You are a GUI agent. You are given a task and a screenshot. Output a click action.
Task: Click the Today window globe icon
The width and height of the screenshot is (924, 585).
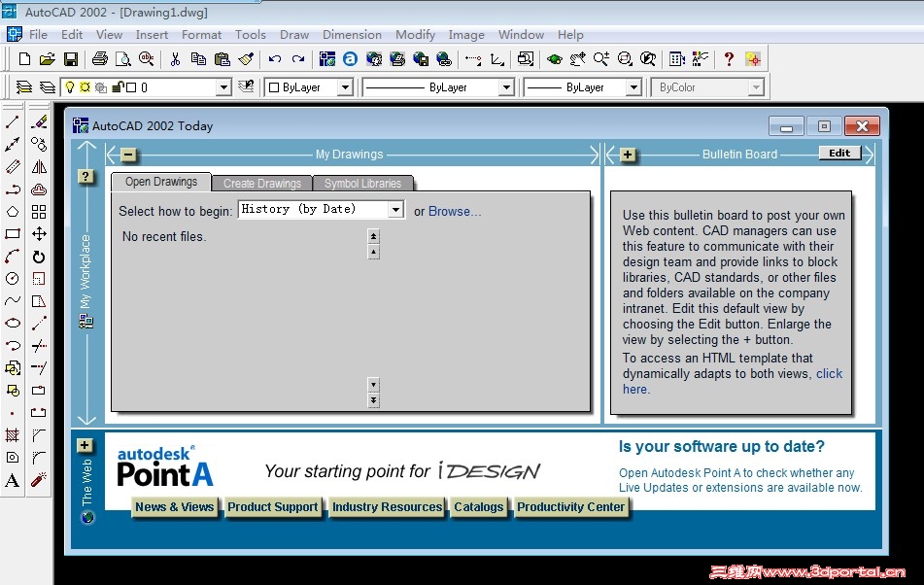[x=87, y=517]
